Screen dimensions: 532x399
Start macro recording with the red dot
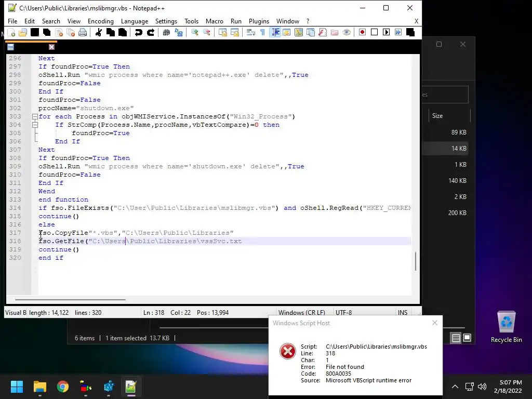coord(362,32)
